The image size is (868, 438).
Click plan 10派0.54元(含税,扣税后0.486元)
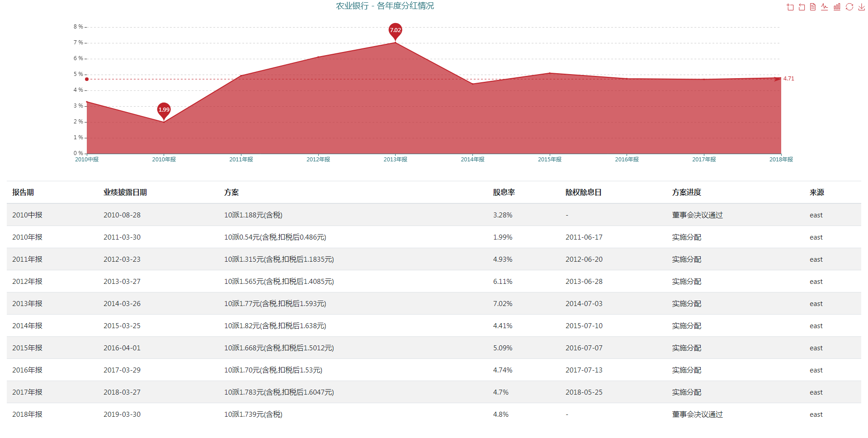(275, 237)
